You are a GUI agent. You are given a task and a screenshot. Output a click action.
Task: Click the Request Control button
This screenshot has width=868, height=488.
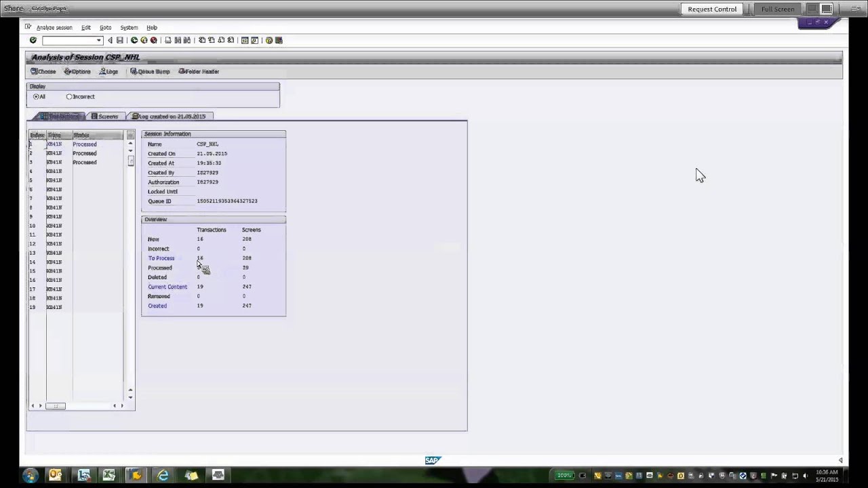coord(712,9)
